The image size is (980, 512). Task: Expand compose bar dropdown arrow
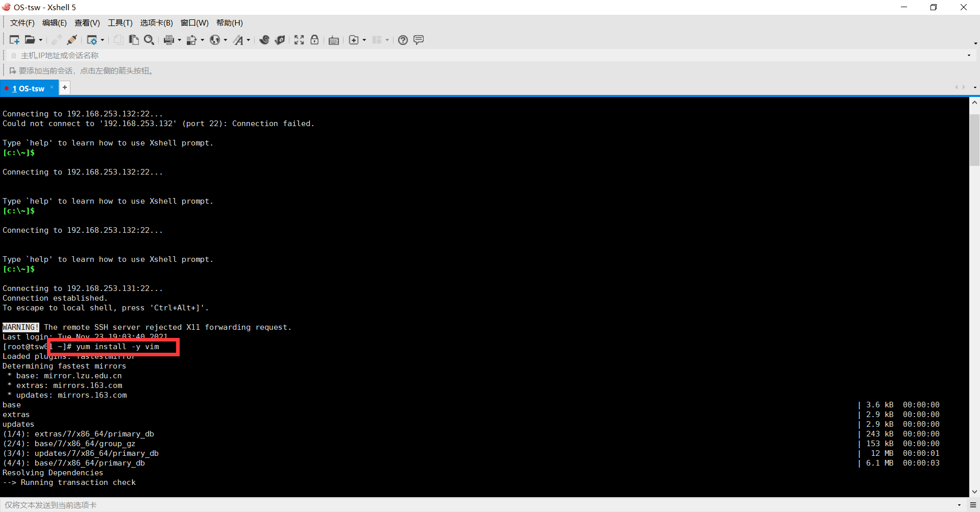coord(960,505)
